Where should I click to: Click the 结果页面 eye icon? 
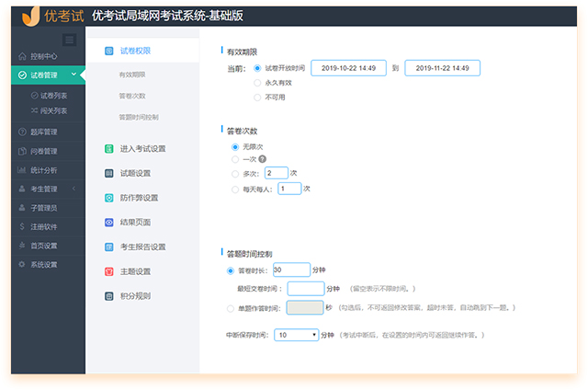pos(109,223)
